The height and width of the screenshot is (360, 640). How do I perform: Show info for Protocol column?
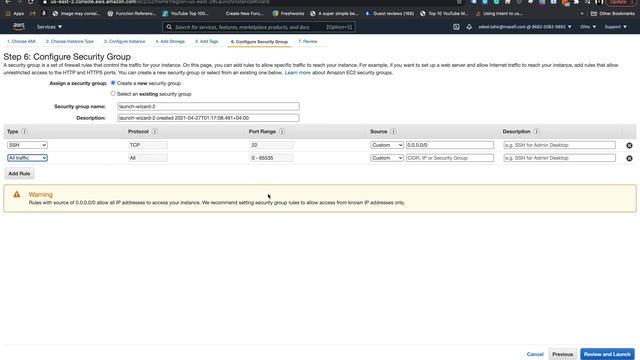click(155, 131)
